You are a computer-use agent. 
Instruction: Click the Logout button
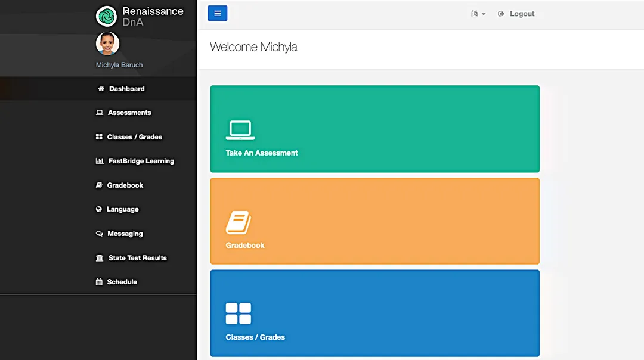[516, 13]
